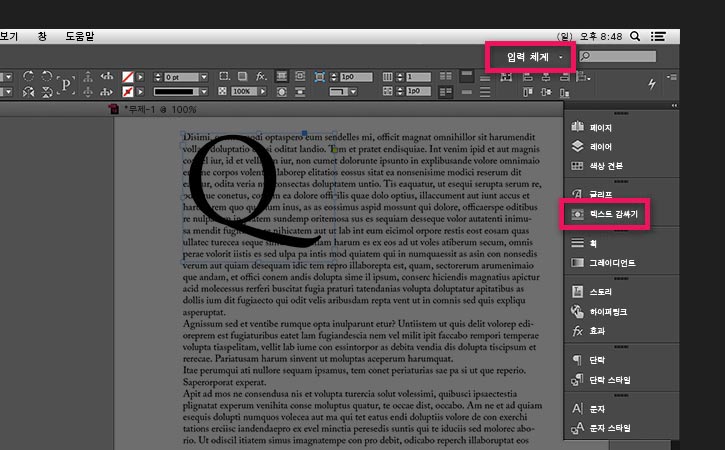Open the 창 (Window) menu
Image resolution: width=725 pixels, height=450 pixels.
pyautogui.click(x=42, y=36)
